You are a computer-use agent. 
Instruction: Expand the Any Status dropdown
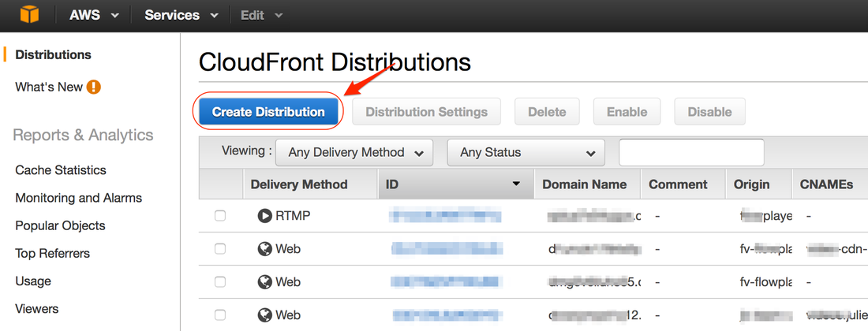[526, 153]
